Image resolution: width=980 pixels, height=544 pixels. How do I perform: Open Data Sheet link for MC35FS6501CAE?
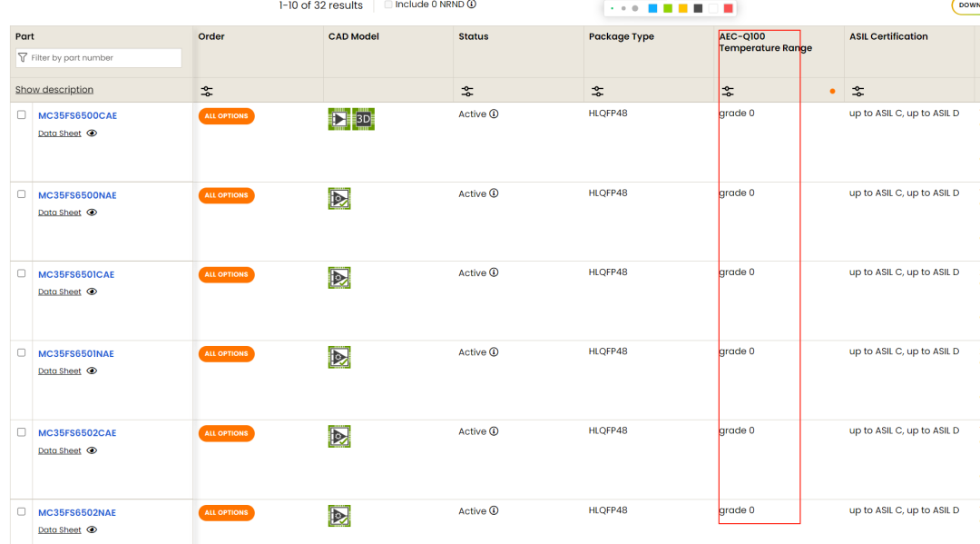click(59, 292)
